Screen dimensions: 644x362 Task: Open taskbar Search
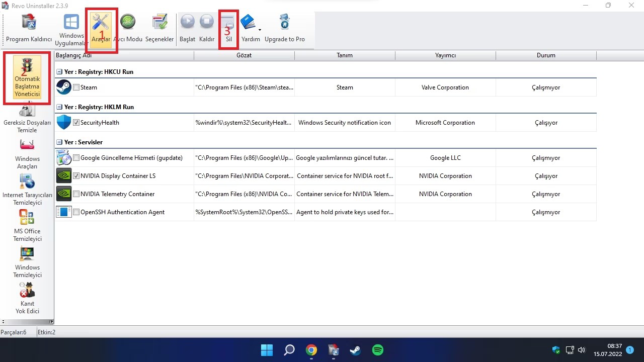[x=289, y=350]
